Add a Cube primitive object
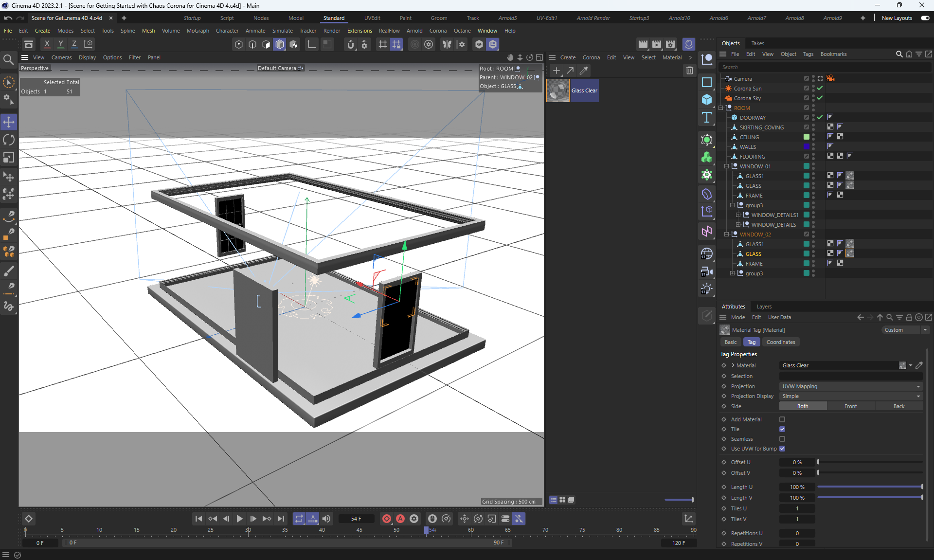The image size is (934, 560). coord(707,100)
